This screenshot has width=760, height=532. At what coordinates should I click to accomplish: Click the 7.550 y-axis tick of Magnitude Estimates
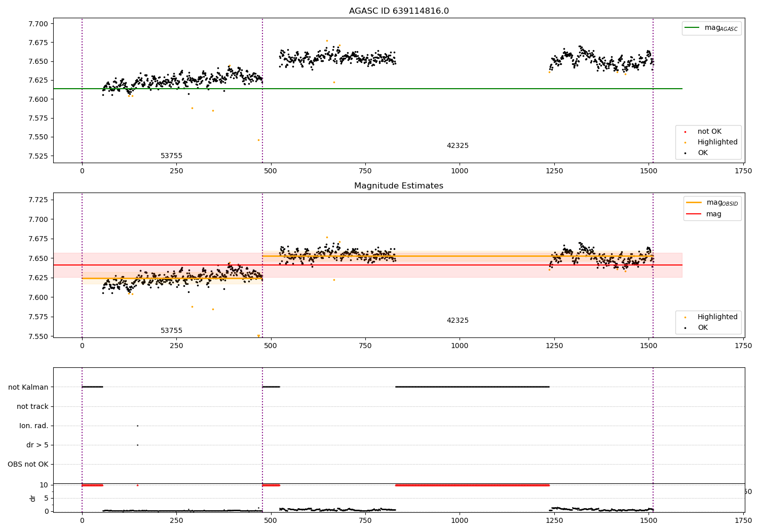(38, 336)
